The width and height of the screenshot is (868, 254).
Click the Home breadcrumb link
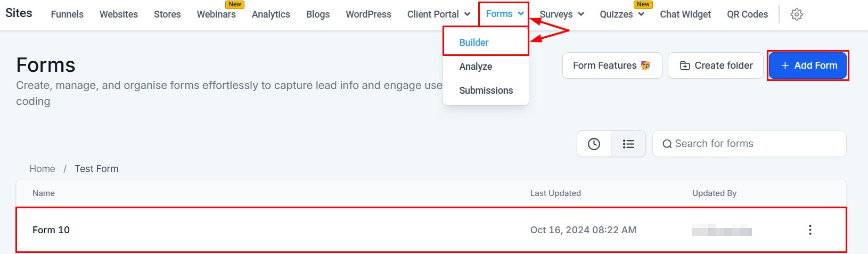point(42,169)
